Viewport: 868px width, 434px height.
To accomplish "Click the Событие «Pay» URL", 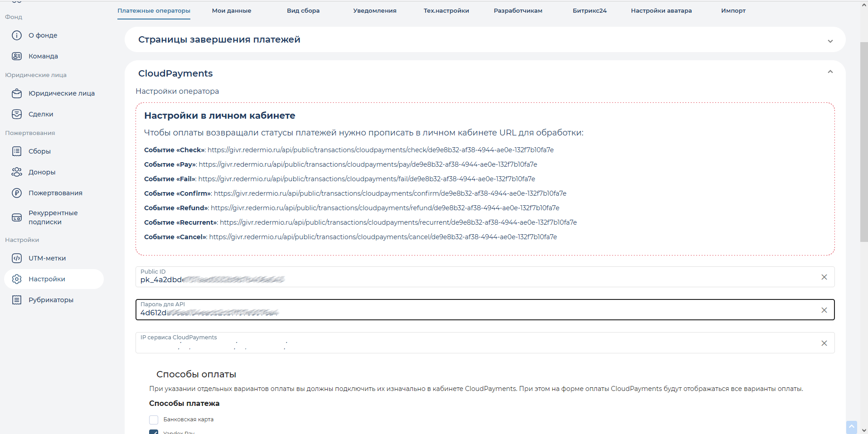I will coord(368,164).
